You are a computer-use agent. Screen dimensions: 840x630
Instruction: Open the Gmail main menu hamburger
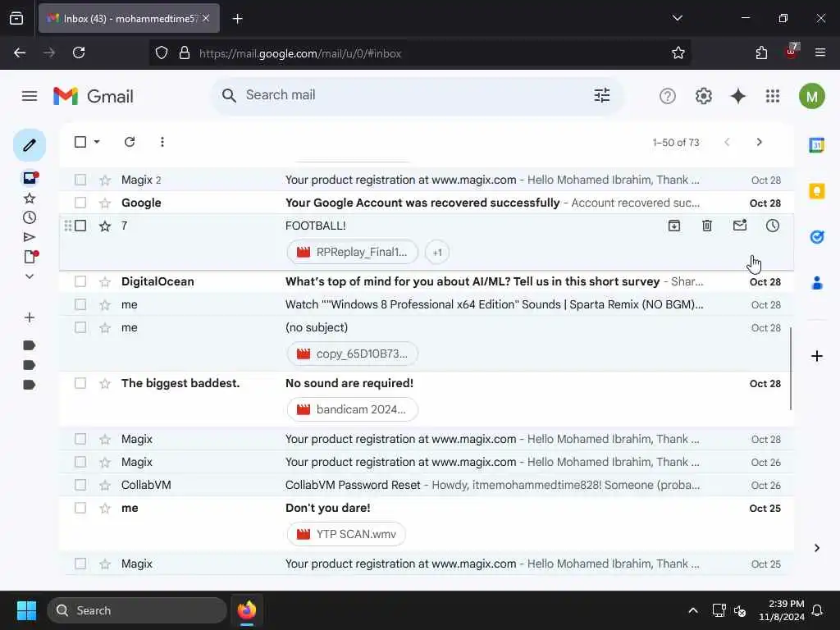30,96
